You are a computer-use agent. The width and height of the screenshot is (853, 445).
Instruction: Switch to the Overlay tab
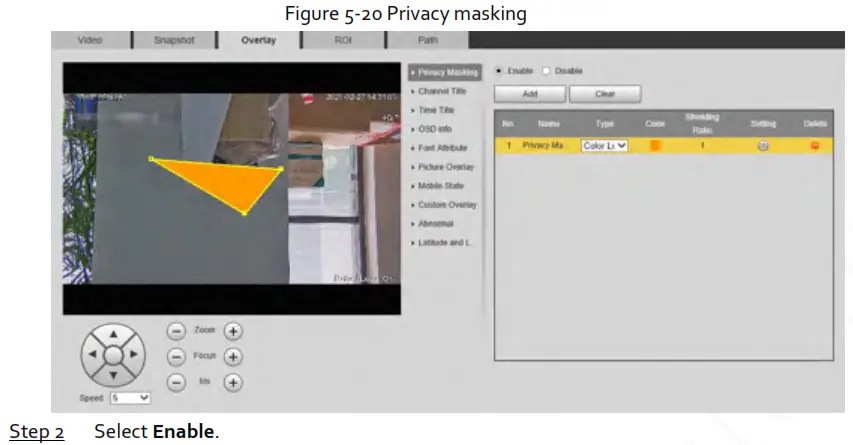[x=259, y=40]
